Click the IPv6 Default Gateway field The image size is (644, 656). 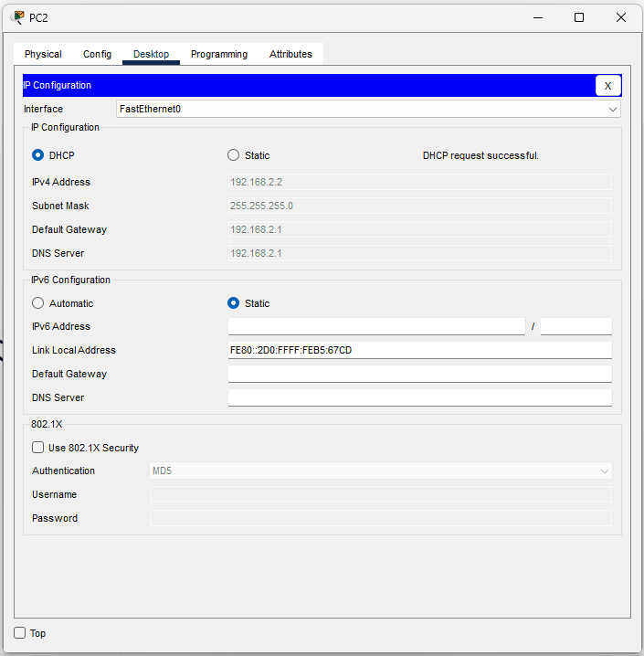(419, 374)
